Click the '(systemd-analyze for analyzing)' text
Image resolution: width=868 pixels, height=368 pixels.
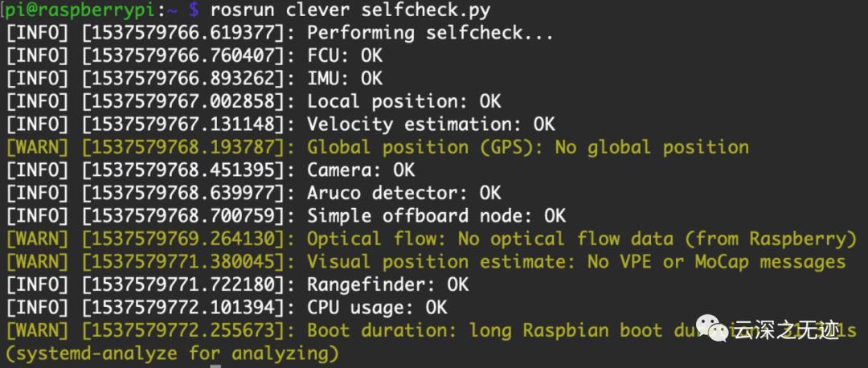coord(172,354)
